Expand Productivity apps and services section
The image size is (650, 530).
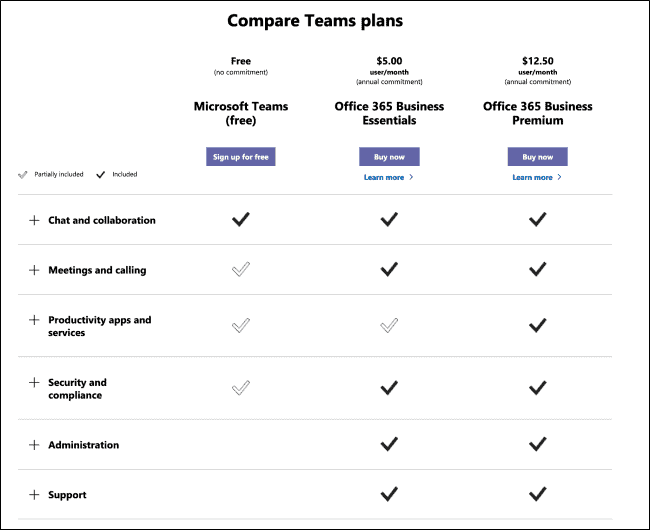[x=34, y=320]
